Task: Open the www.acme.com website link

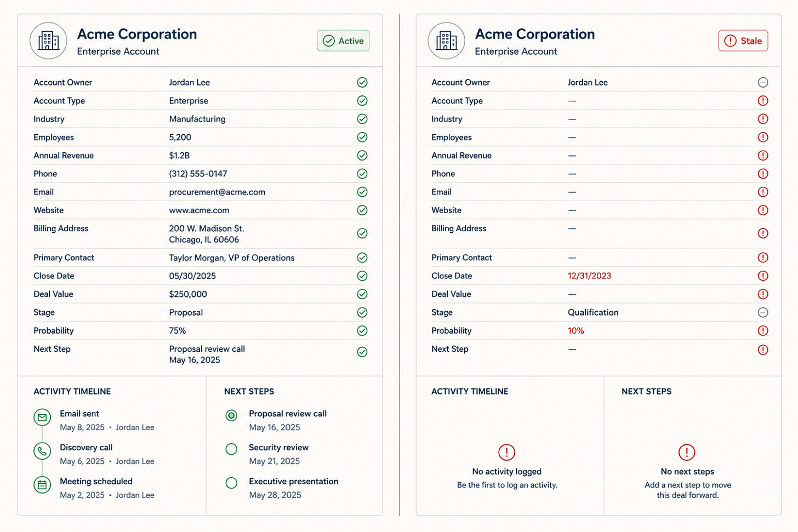Action: point(199,210)
